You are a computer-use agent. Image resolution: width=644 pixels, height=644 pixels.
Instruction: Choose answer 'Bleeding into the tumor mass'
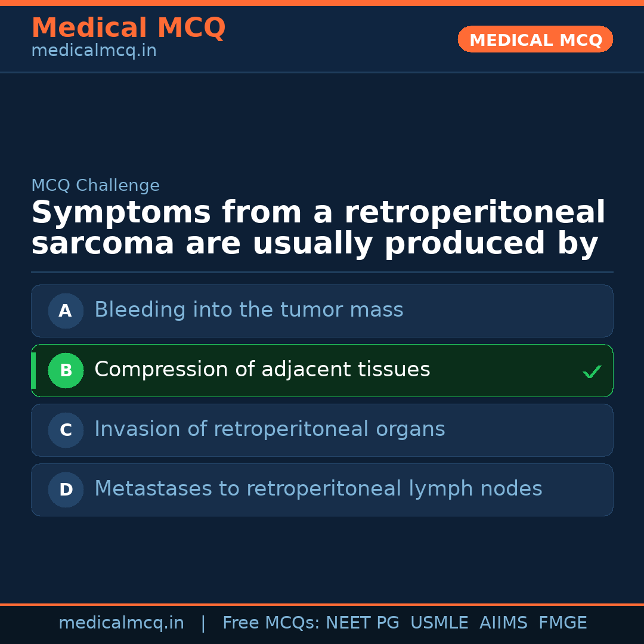coord(249,310)
